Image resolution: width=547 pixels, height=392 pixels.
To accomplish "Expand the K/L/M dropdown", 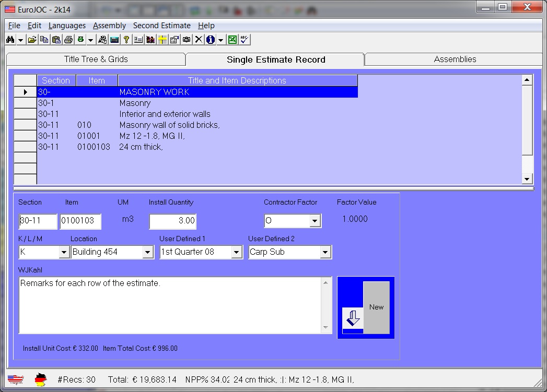I will coord(64,253).
